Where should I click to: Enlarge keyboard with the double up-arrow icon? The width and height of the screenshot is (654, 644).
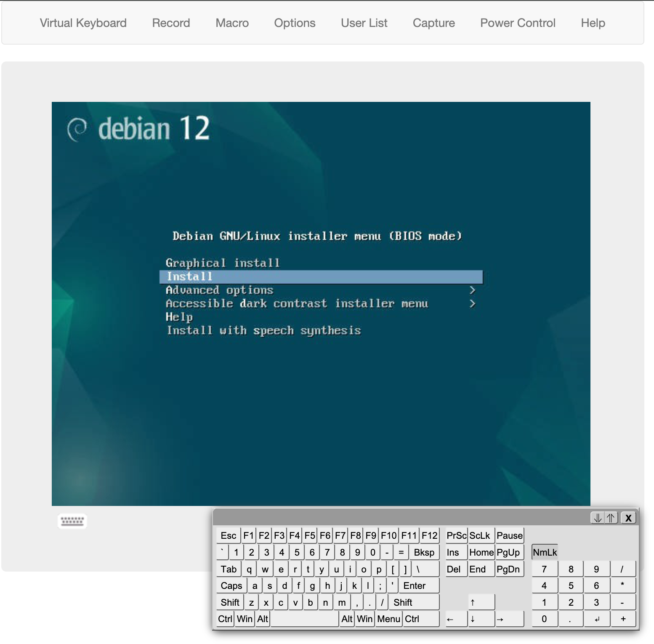click(x=611, y=518)
